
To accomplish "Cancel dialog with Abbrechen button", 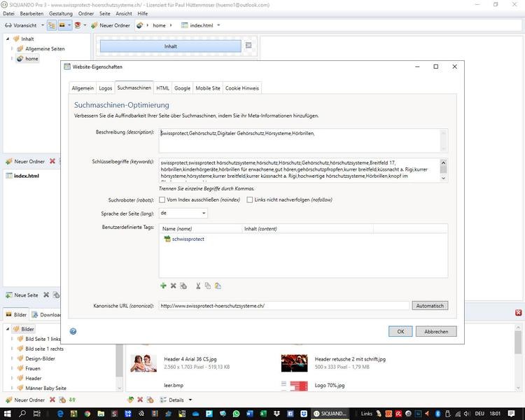I will (436, 332).
